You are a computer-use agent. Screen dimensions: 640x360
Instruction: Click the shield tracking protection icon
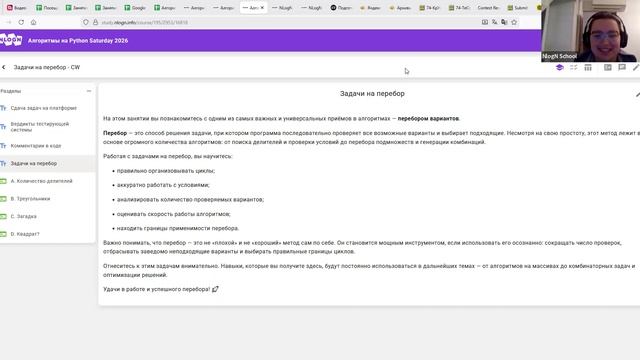(86, 22)
